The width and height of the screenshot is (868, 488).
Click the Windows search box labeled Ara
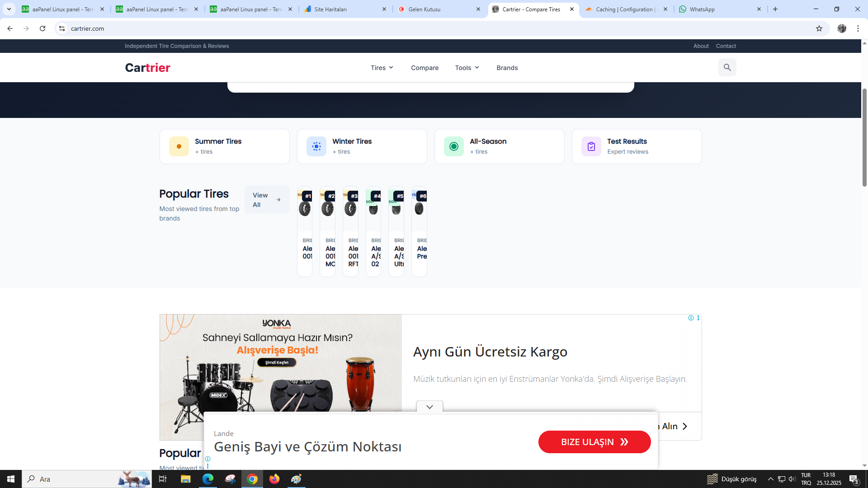point(87,479)
